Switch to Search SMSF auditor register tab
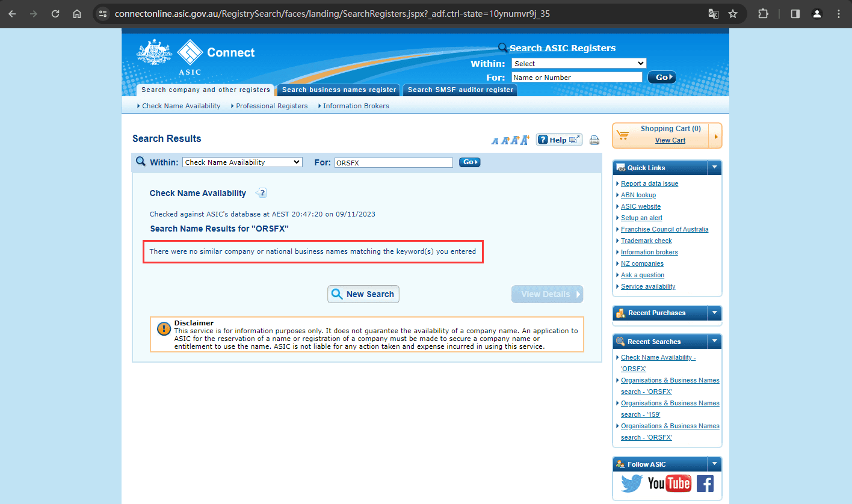Image resolution: width=852 pixels, height=504 pixels. [x=460, y=90]
